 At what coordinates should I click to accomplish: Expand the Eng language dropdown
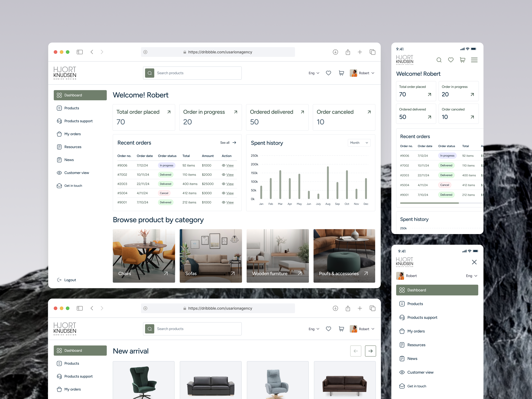pyautogui.click(x=314, y=73)
